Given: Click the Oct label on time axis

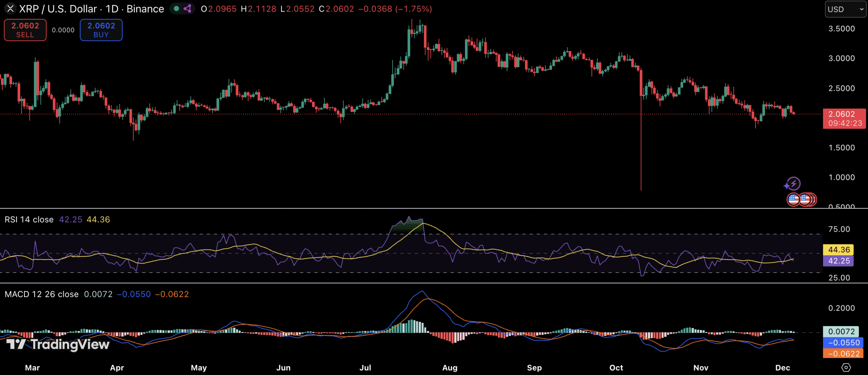Looking at the screenshot, I should [616, 368].
